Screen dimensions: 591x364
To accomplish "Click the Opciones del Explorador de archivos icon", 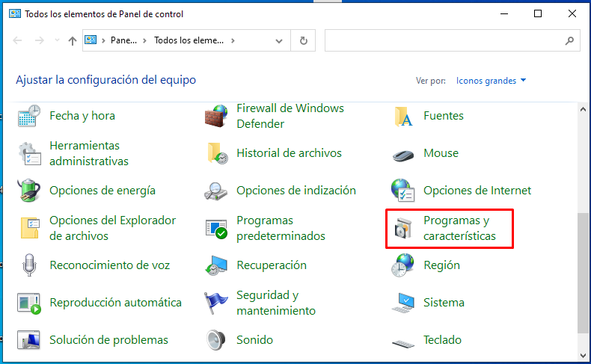I will coord(30,228).
